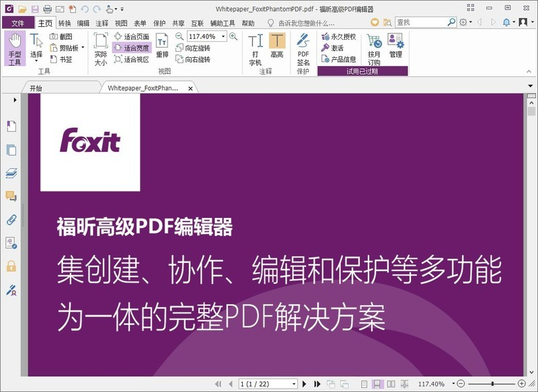
Task: Click the status bar zoom plus button
Action: pos(522,384)
